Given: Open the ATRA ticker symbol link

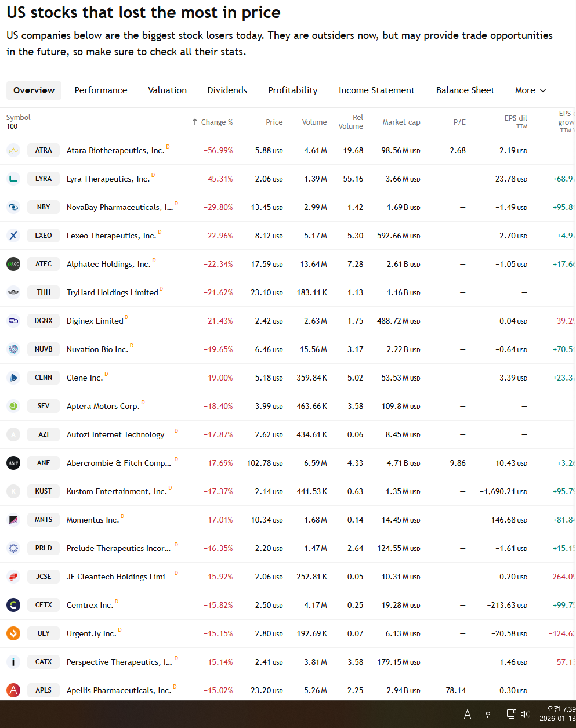Looking at the screenshot, I should (44, 150).
